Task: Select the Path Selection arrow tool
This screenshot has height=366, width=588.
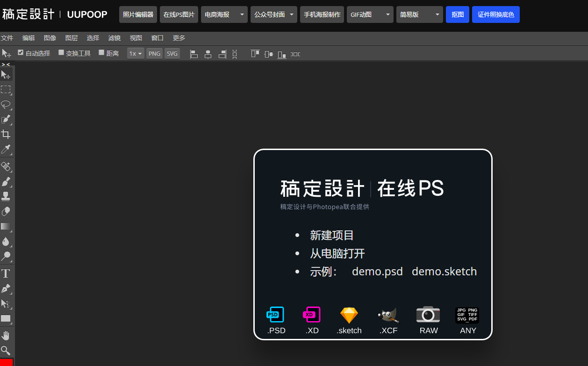Action: 6,304
